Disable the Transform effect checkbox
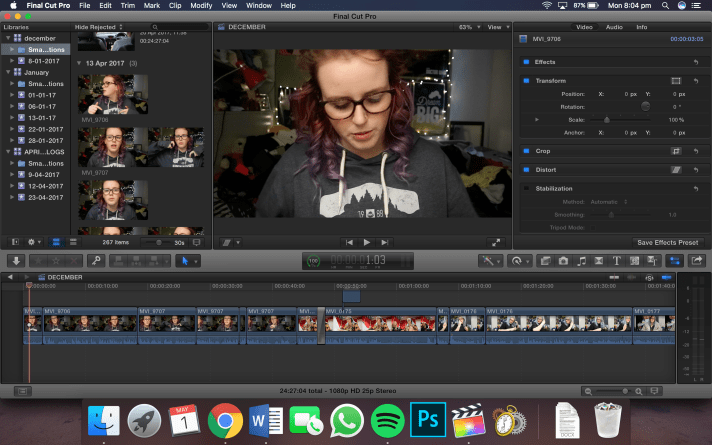Viewport: 712px width, 445px height. tap(526, 80)
